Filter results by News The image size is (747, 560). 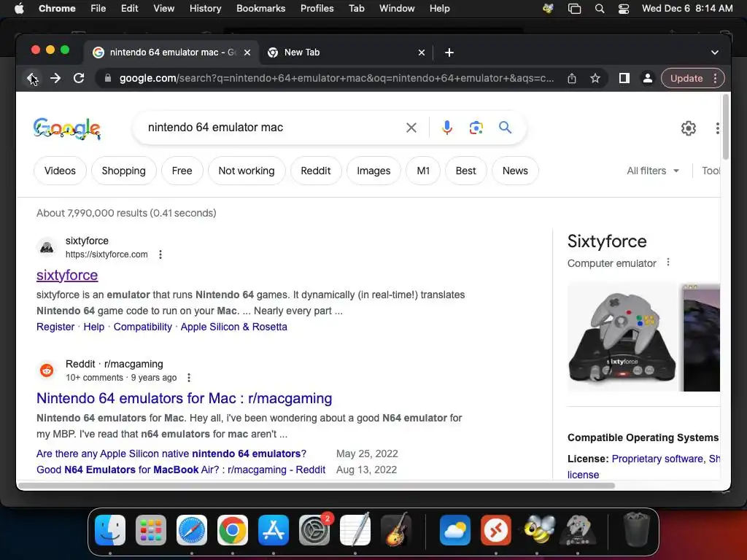point(515,171)
